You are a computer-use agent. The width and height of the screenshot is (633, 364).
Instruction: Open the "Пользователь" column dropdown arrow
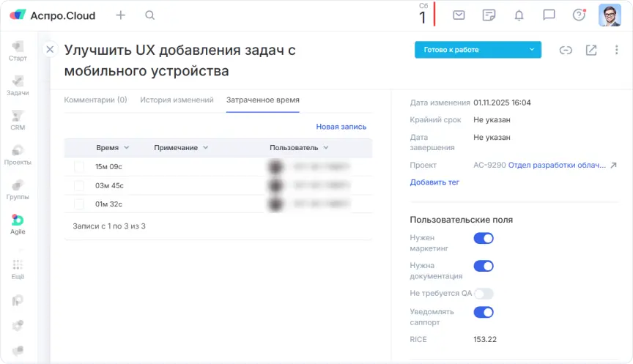pos(325,148)
